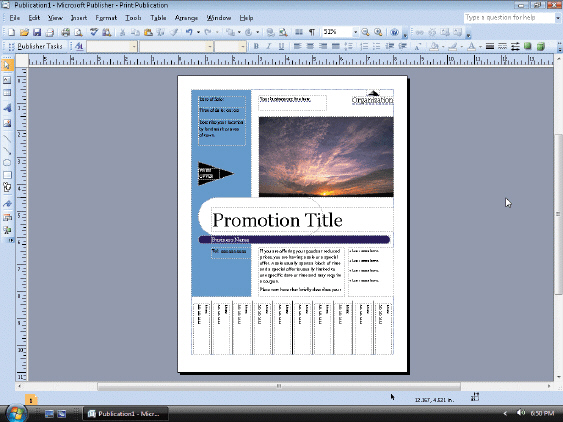Open the Tools menu
563x422 pixels.
click(133, 18)
